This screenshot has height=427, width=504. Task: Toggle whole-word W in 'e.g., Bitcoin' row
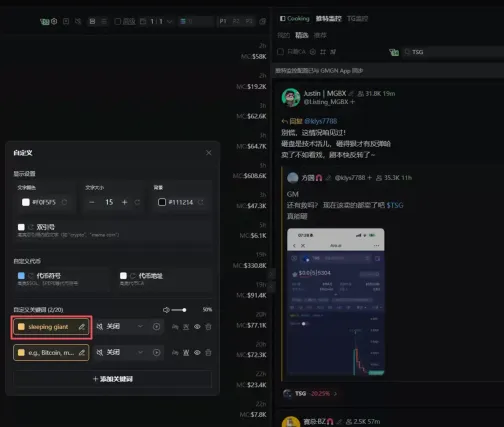click(x=186, y=353)
